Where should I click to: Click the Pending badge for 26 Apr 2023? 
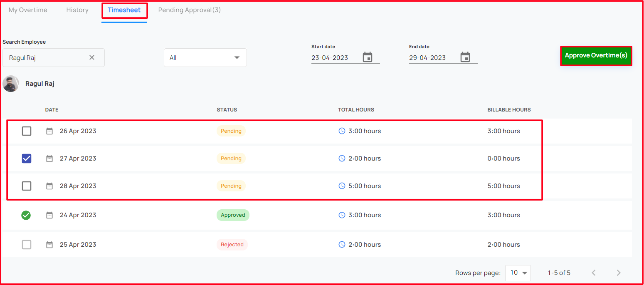[x=231, y=131]
